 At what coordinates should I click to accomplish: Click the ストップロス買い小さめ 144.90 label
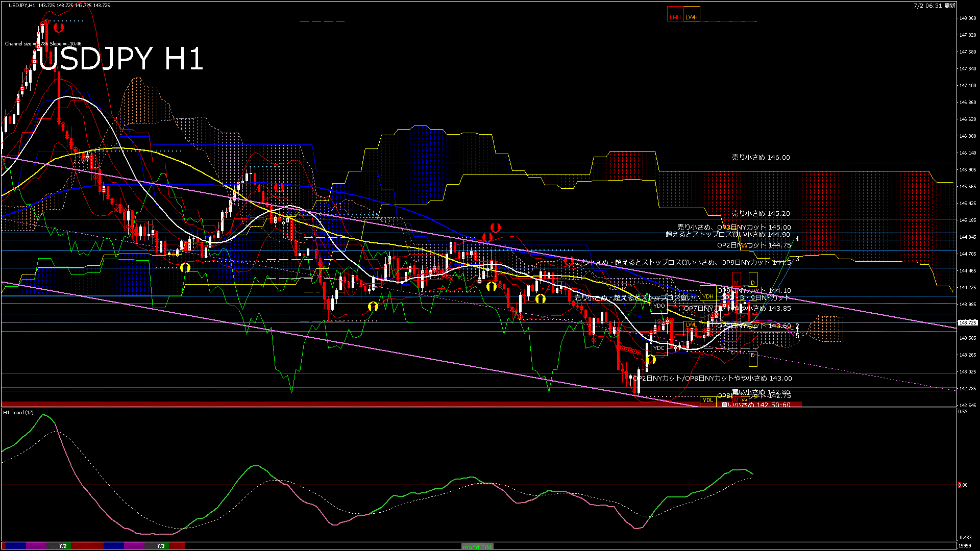coord(740,235)
